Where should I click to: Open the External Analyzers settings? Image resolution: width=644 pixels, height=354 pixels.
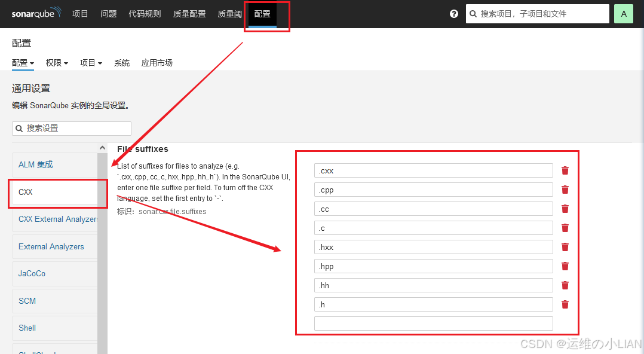[51, 246]
